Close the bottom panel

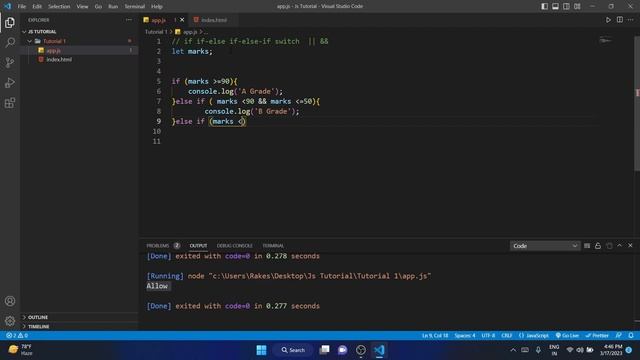[630, 246]
